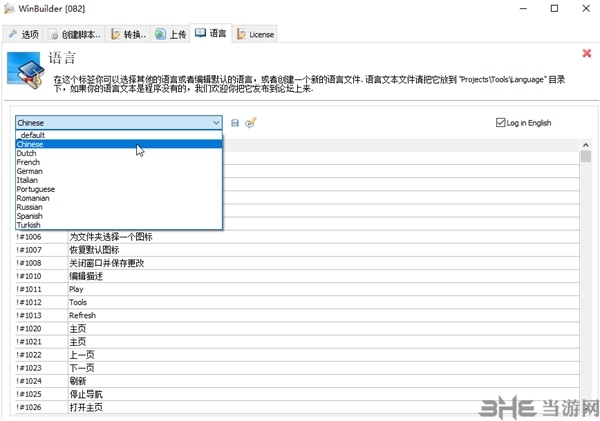Choose French from language dropdown
600x421 pixels.
[x=119, y=162]
